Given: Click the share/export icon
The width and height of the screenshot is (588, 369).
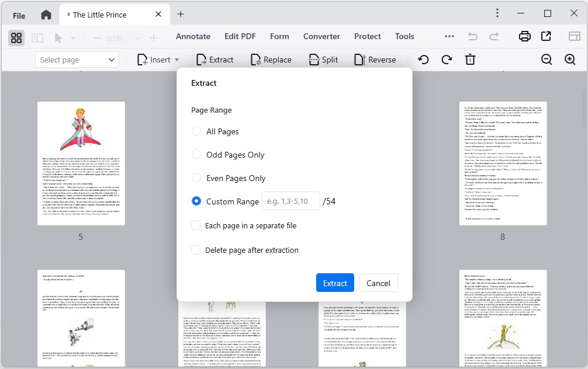Looking at the screenshot, I should pyautogui.click(x=546, y=36).
